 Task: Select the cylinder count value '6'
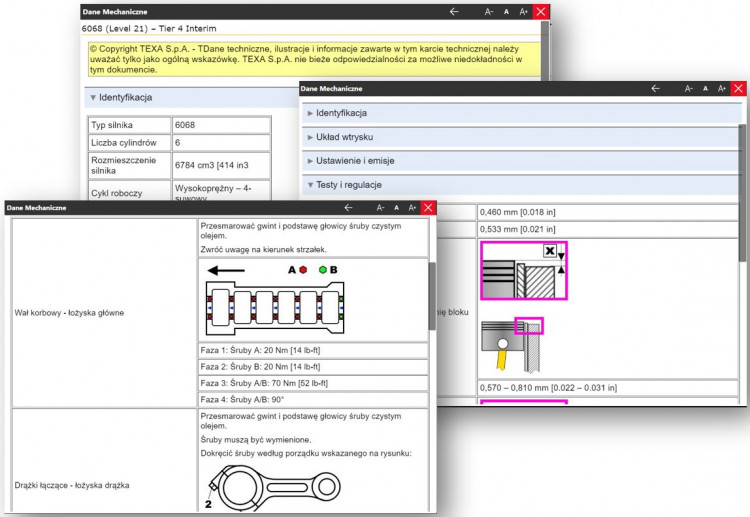(x=221, y=143)
